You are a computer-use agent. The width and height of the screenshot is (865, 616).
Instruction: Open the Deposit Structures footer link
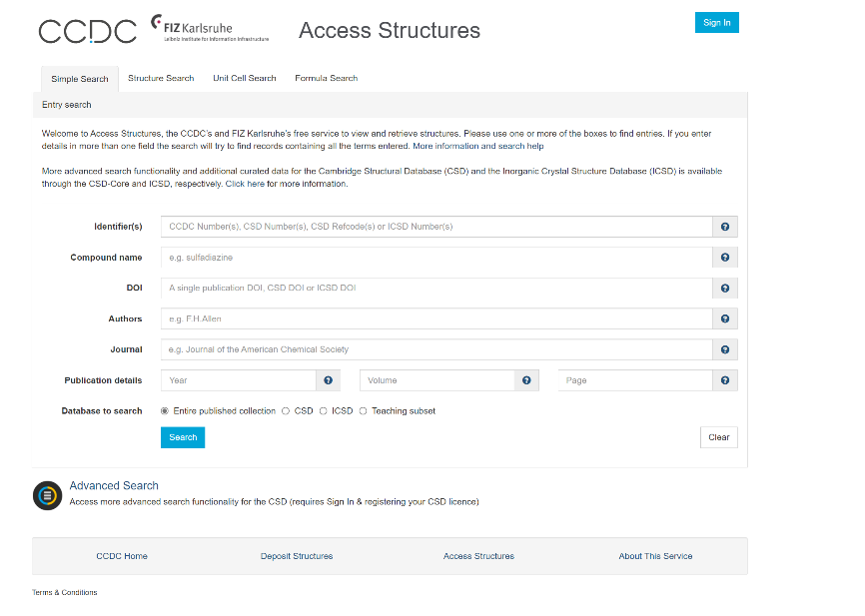pyautogui.click(x=297, y=556)
